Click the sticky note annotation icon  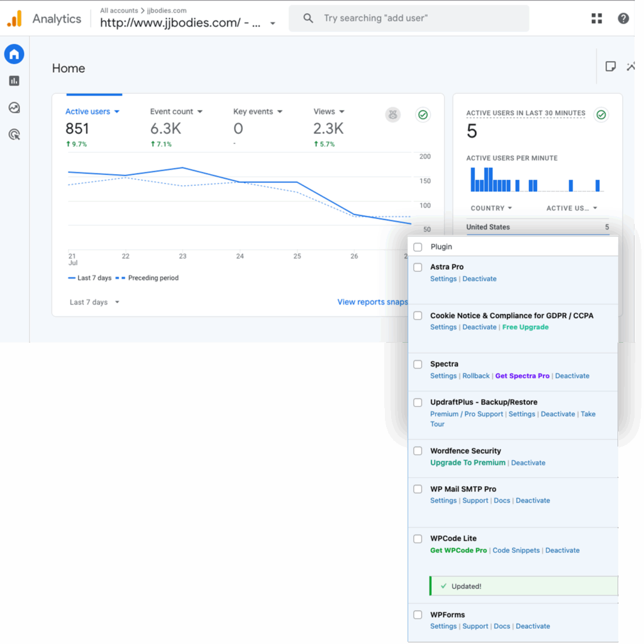coord(610,67)
